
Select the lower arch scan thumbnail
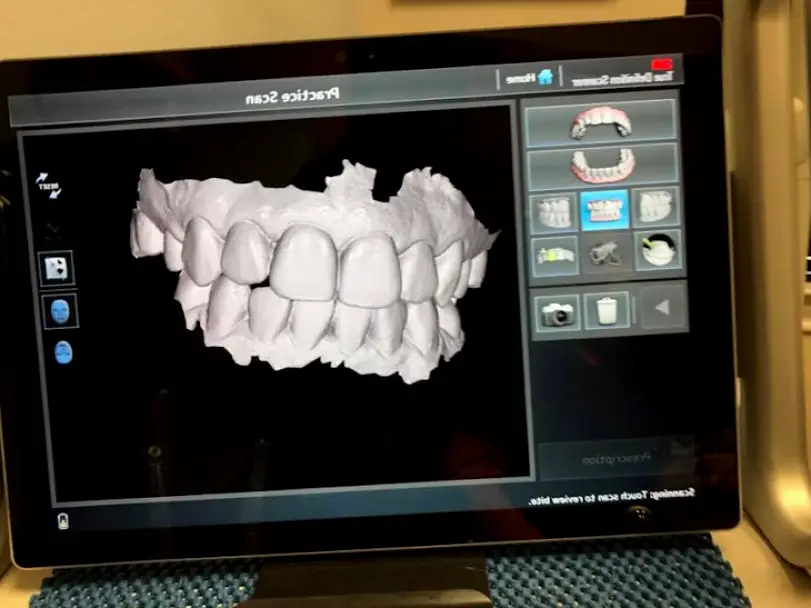[x=603, y=165]
